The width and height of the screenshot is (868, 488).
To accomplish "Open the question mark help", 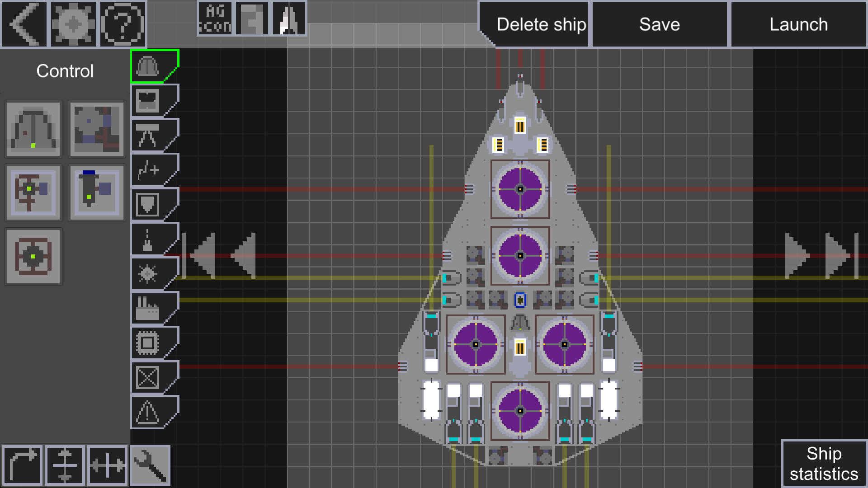I will 123,24.
